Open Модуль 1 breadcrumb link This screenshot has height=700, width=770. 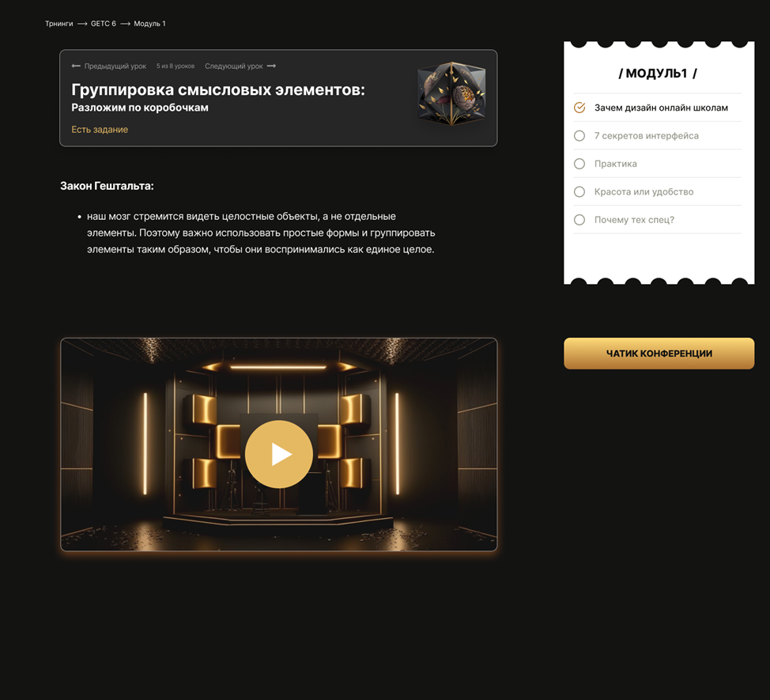click(x=149, y=24)
